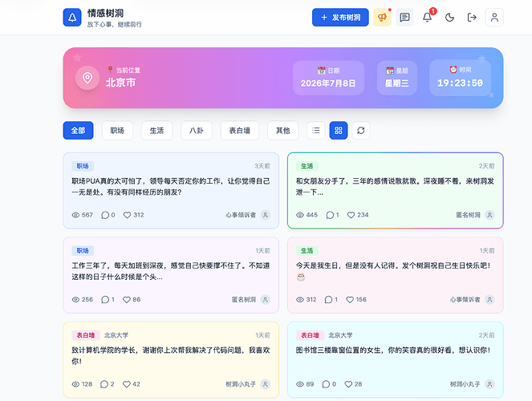Open the 和女朋友分手了 post
This screenshot has height=401, width=532.
[396, 191]
